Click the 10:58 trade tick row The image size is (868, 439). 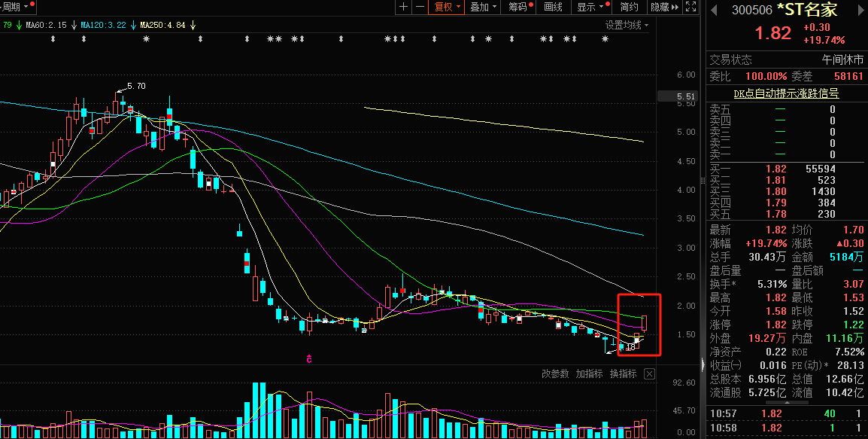787,428
